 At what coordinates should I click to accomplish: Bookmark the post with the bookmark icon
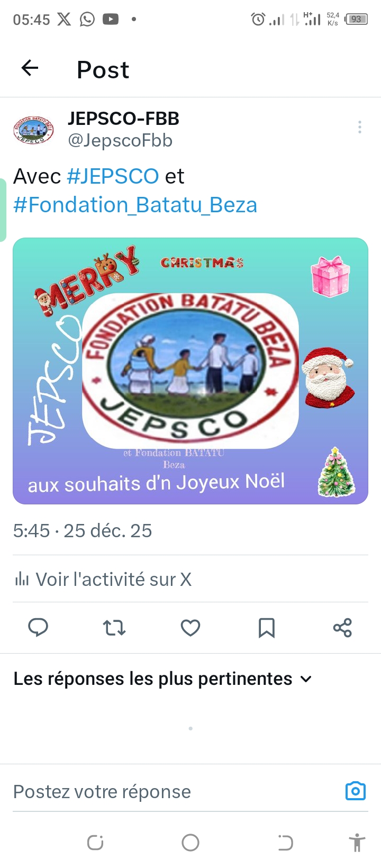click(x=267, y=628)
